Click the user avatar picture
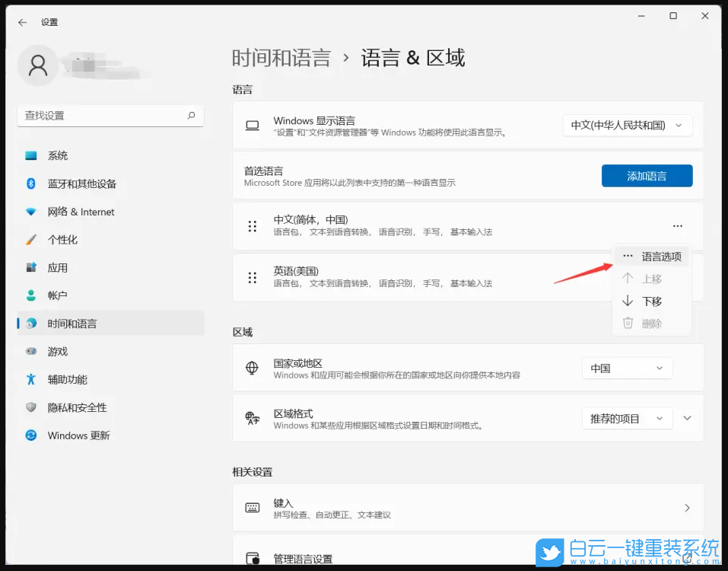This screenshot has width=728, height=571. (38, 65)
